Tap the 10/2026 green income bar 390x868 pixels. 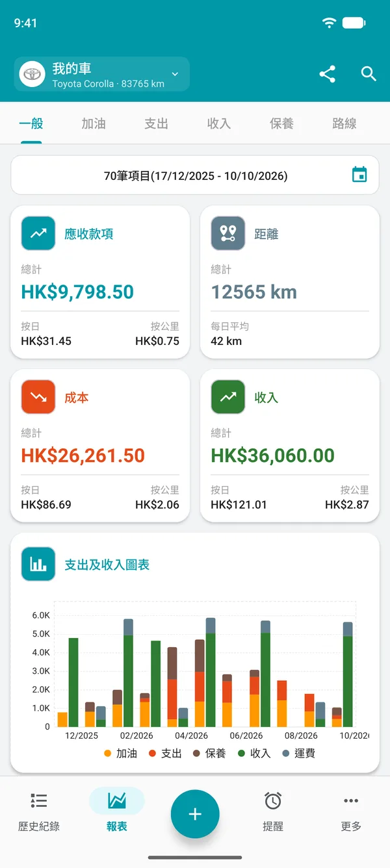coord(348,682)
